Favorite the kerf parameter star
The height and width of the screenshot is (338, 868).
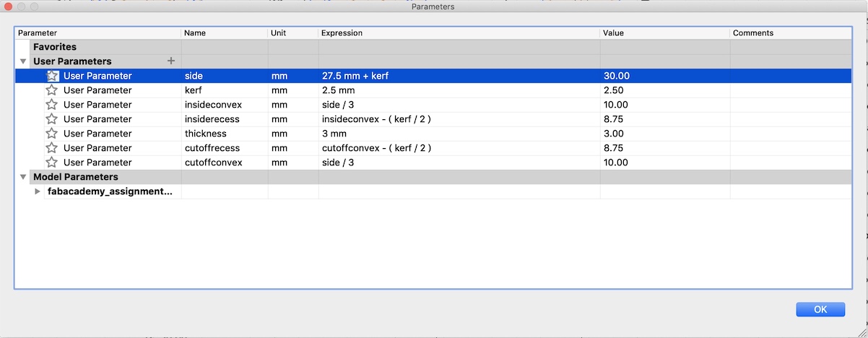(52, 90)
